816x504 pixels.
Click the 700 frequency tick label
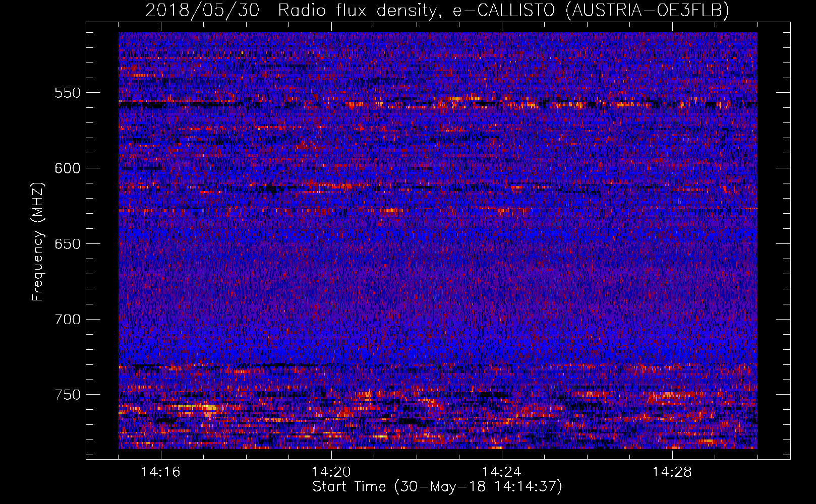tap(68, 320)
